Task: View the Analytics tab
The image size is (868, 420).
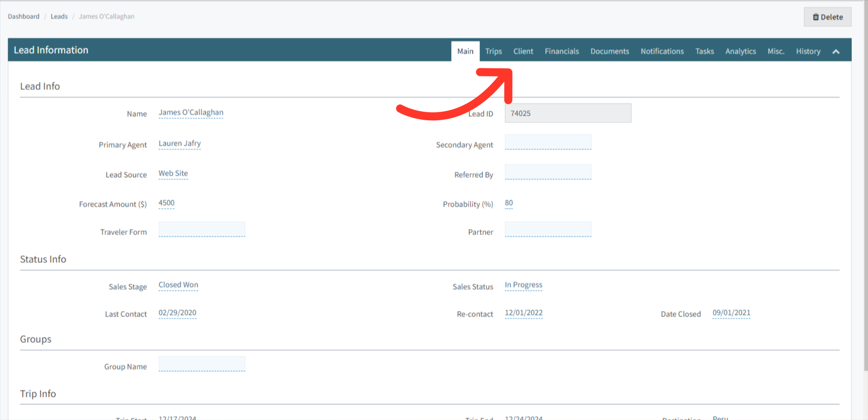Action: [741, 51]
